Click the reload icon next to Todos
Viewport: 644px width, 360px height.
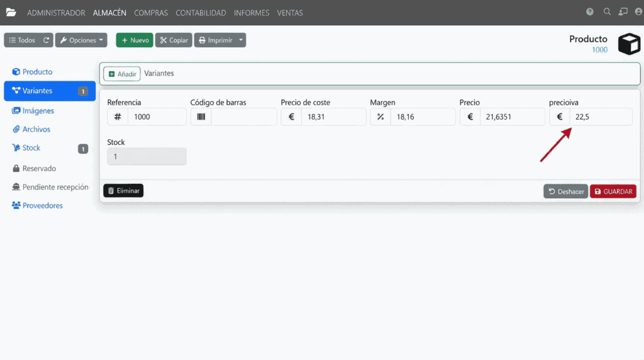(46, 40)
